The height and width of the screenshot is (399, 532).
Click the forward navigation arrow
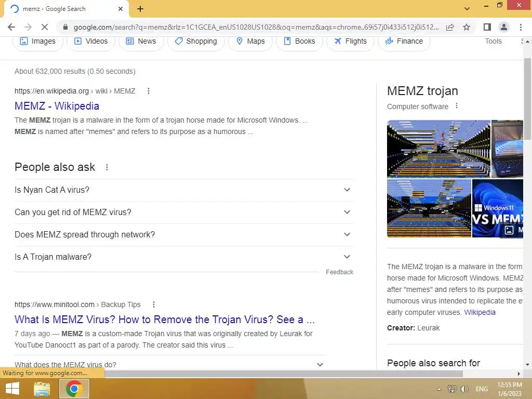click(x=28, y=27)
